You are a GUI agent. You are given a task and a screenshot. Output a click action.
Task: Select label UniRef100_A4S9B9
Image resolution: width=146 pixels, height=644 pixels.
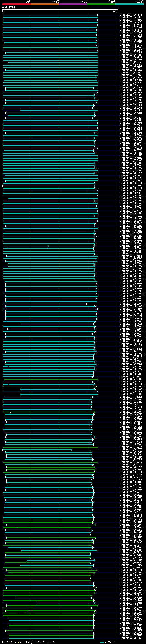[x=131, y=329]
